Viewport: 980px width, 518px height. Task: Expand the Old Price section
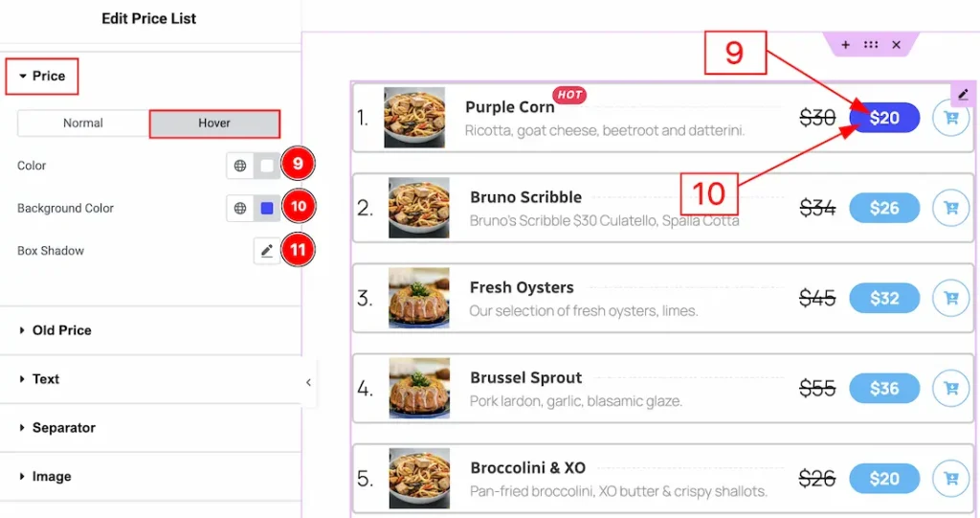pyautogui.click(x=61, y=330)
